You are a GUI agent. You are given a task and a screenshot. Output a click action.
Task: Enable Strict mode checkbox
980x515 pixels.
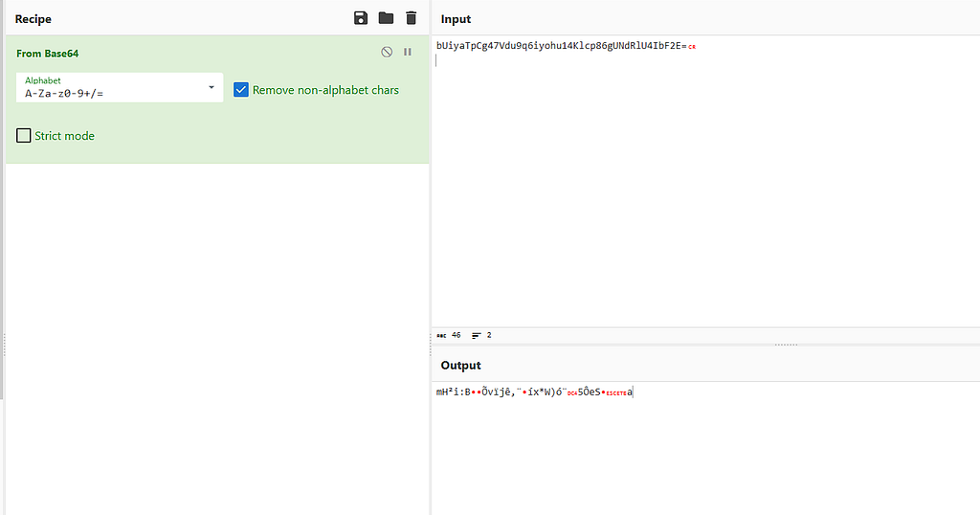(24, 136)
